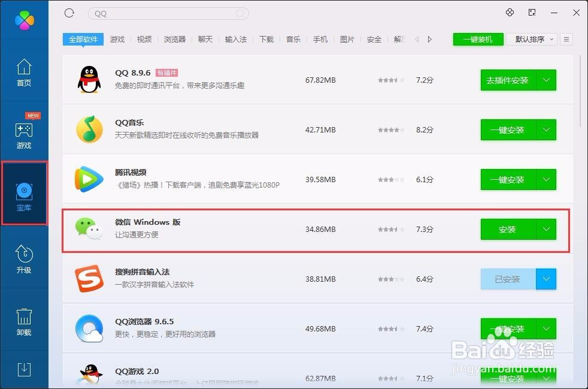Click the 已安装 button for 搜狗拼音输入法
Screen dimensions: 588x389
click(508, 279)
